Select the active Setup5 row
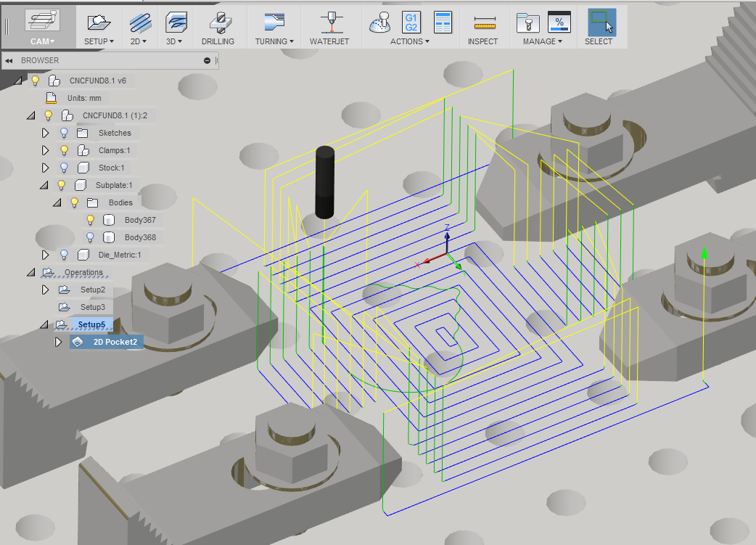756x545 pixels. tap(91, 324)
